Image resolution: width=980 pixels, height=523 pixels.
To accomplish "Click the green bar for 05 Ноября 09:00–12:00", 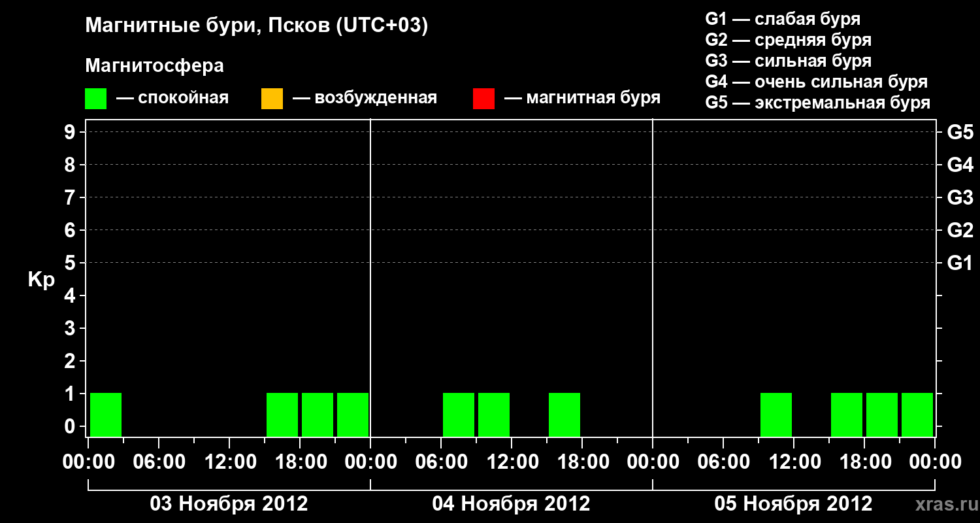I will tap(776, 414).
